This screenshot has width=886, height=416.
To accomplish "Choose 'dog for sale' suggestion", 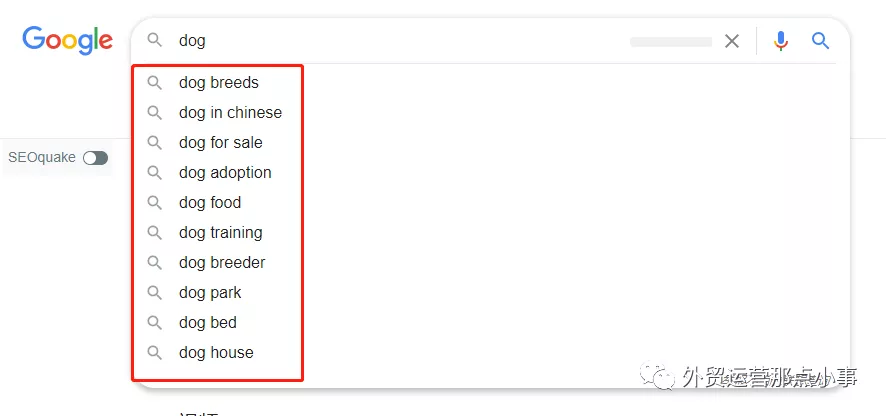I will 221,143.
